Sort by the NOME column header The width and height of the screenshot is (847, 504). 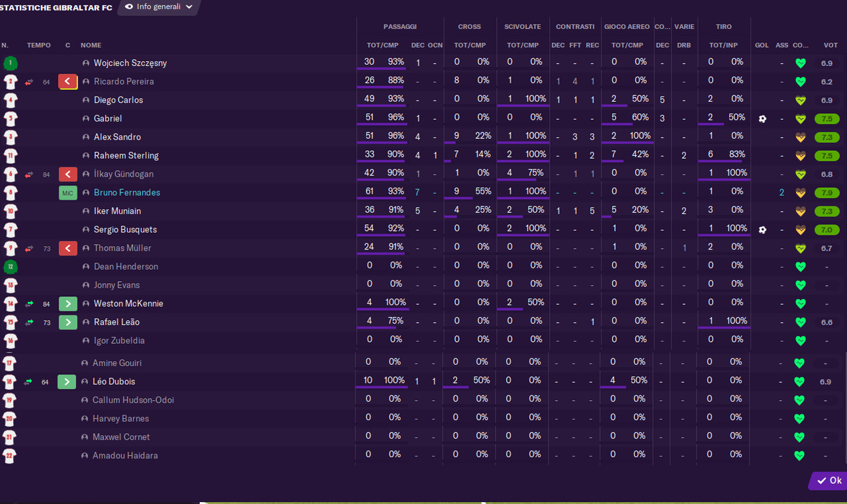91,46
